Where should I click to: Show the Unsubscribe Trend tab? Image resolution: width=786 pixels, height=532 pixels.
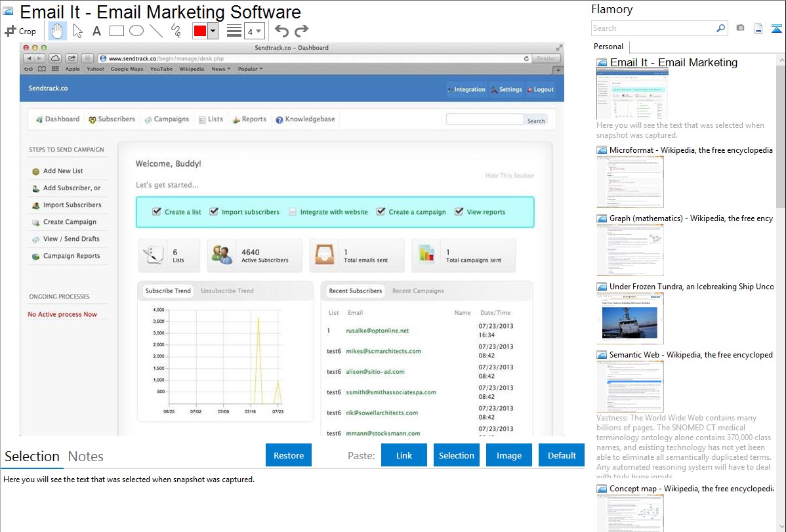(x=227, y=291)
